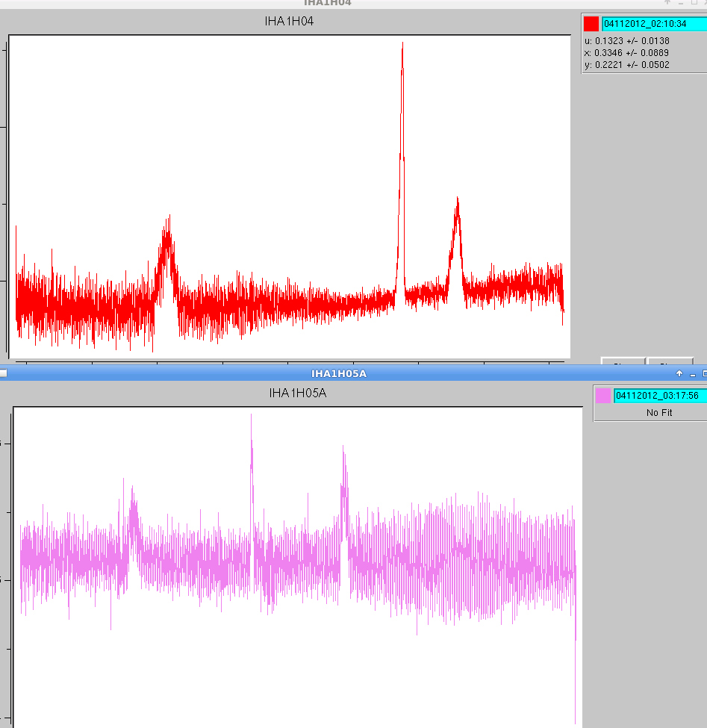Click the tallest peak in the violet IHA1H05A plot

pyautogui.click(x=252, y=416)
